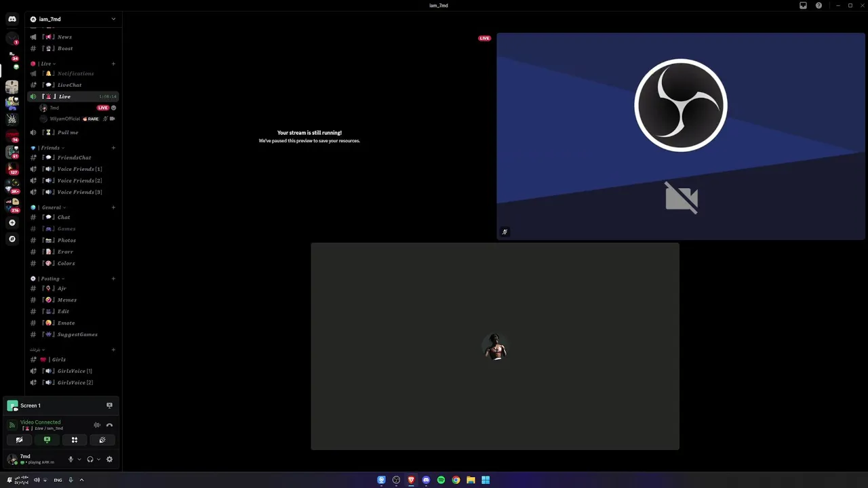This screenshot has width=868, height=488.
Task: Open Activities launcher icon
Action: tap(75, 440)
